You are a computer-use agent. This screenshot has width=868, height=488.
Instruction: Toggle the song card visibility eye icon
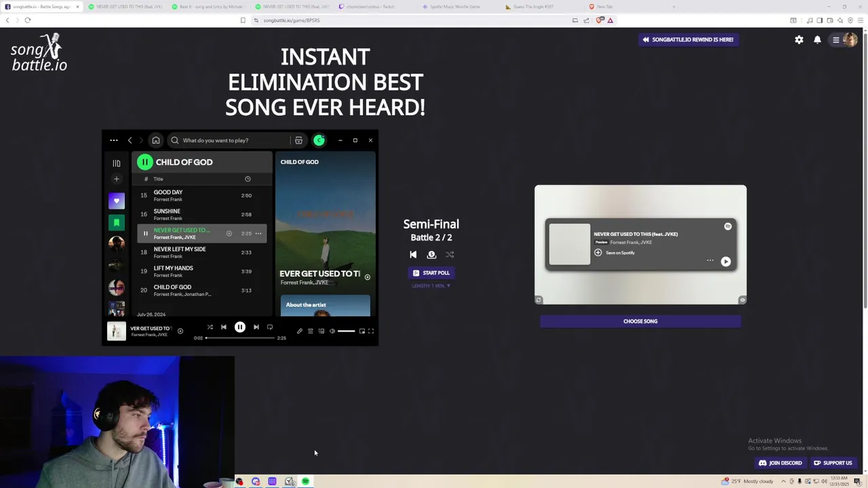click(743, 300)
